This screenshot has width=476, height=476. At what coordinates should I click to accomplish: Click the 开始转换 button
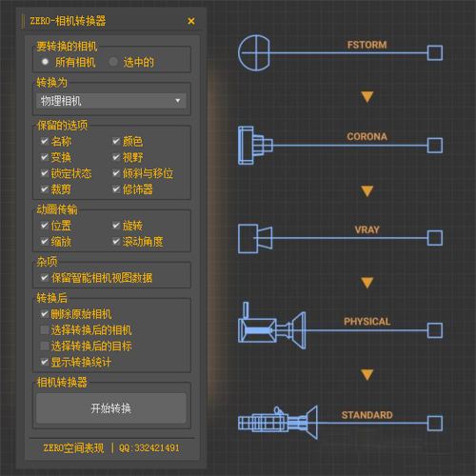111,408
